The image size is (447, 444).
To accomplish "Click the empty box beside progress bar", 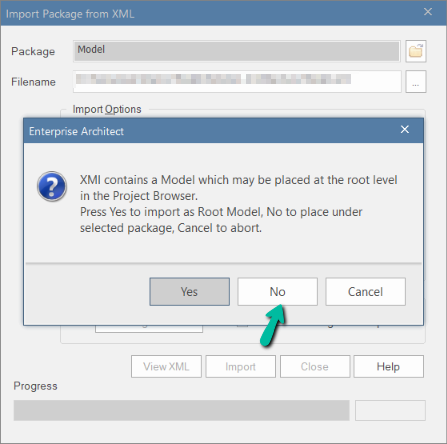I will [x=390, y=410].
